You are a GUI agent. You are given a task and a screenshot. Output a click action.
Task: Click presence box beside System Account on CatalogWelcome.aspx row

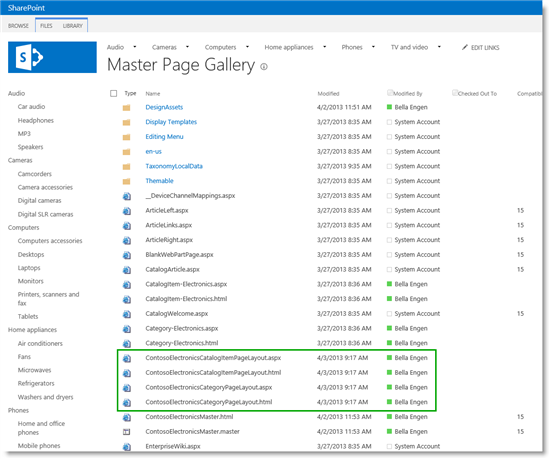389,313
